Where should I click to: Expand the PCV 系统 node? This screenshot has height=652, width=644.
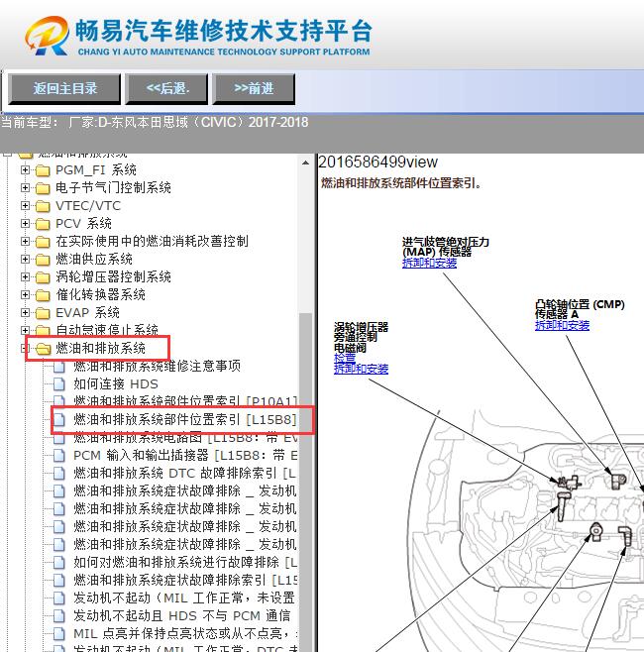(x=25, y=224)
